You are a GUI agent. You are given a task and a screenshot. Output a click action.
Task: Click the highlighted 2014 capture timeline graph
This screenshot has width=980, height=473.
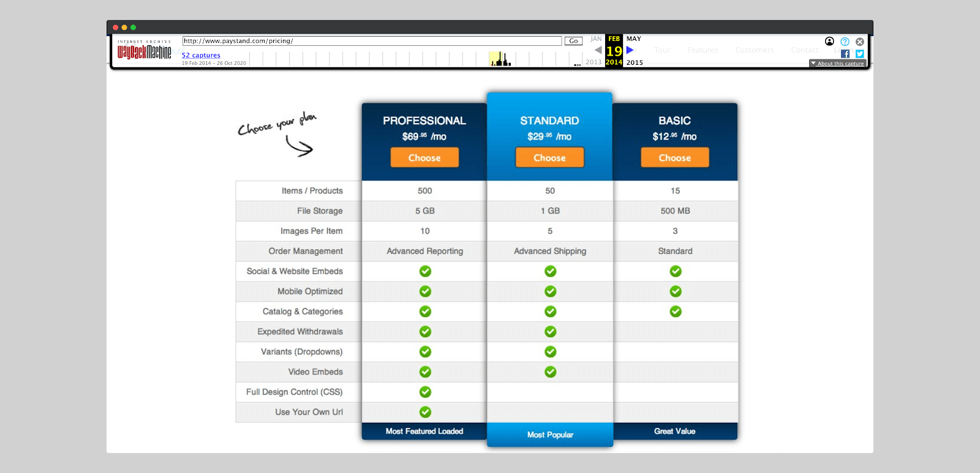click(500, 59)
